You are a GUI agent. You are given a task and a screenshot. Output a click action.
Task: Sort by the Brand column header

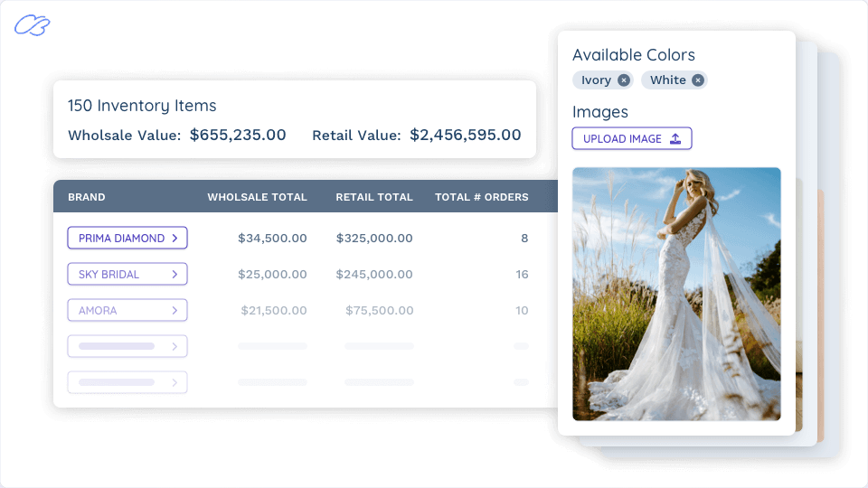point(87,197)
